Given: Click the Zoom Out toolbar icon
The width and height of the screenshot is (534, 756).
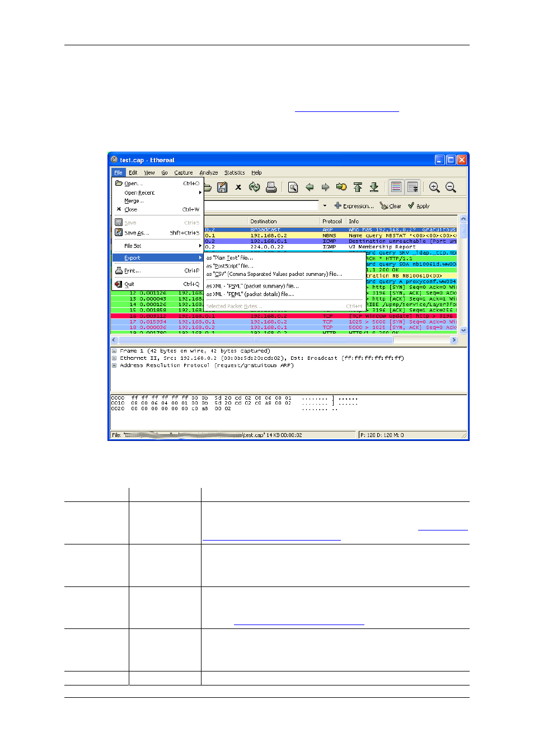Looking at the screenshot, I should tap(451, 187).
